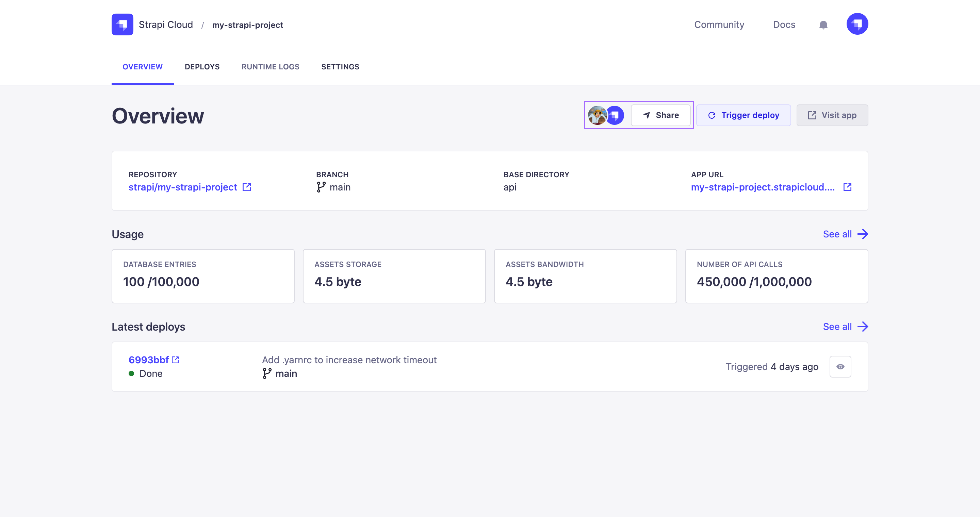This screenshot has height=517, width=980.
Task: Open the Docs link
Action: point(784,25)
